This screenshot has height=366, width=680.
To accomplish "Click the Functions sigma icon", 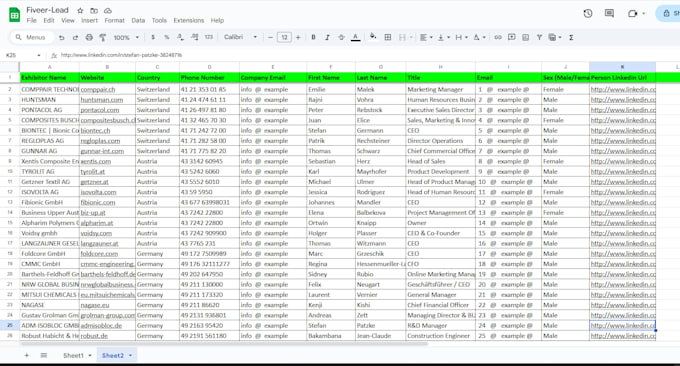I will [x=571, y=38].
